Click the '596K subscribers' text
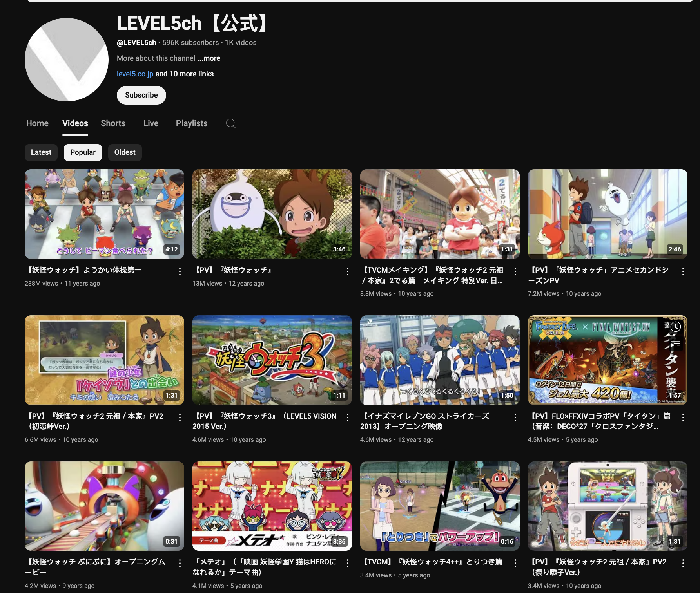700x593 pixels. (x=190, y=43)
